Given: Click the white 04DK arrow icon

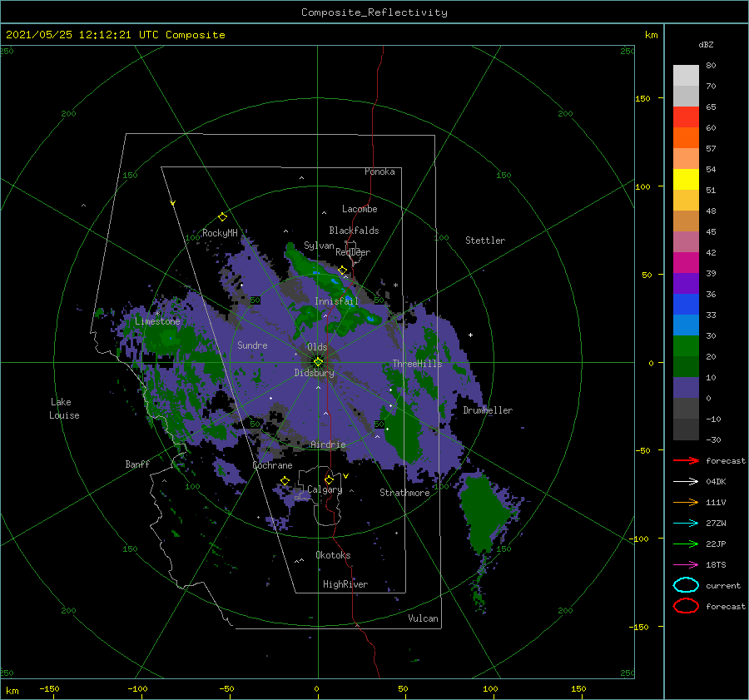Looking at the screenshot, I should [686, 481].
